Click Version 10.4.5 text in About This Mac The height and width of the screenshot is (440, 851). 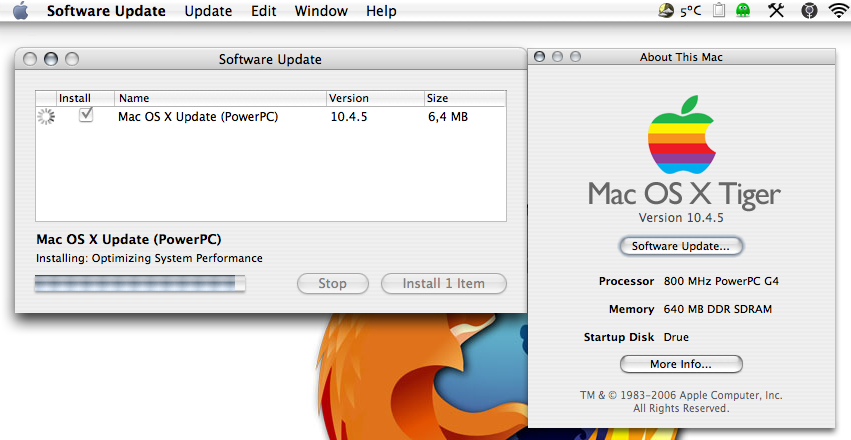(681, 218)
